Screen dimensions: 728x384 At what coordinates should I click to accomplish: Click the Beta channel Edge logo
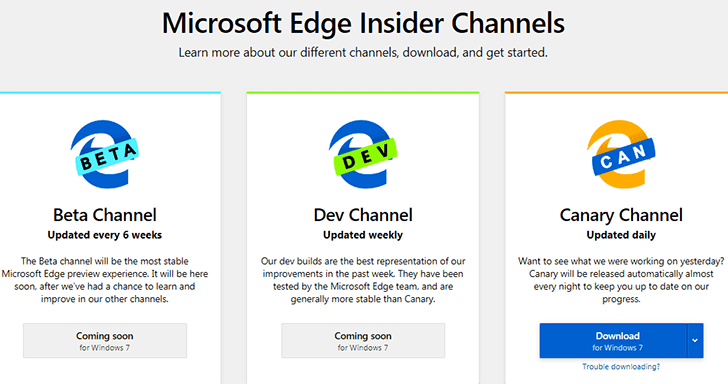105,154
